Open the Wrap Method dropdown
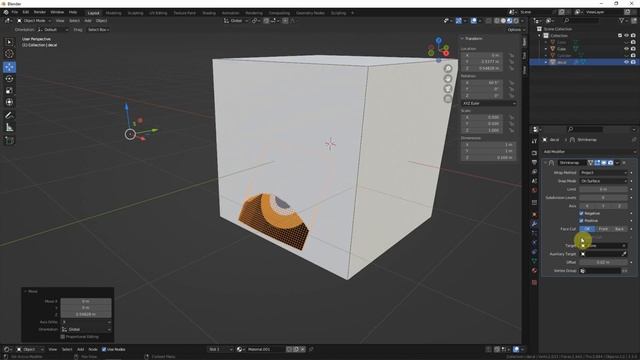 [x=603, y=173]
